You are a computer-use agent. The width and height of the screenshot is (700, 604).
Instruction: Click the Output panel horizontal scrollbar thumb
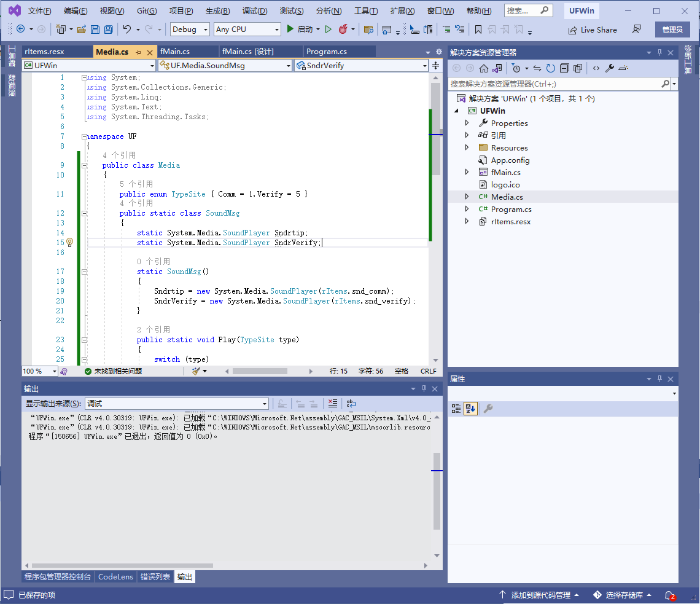pyautogui.click(x=122, y=565)
